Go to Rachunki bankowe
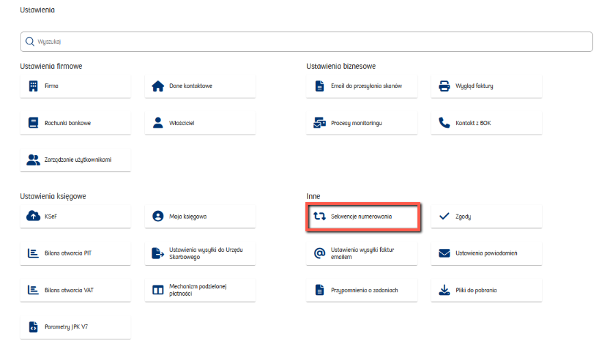Screen dimensions: 599x364 [x=75, y=123]
